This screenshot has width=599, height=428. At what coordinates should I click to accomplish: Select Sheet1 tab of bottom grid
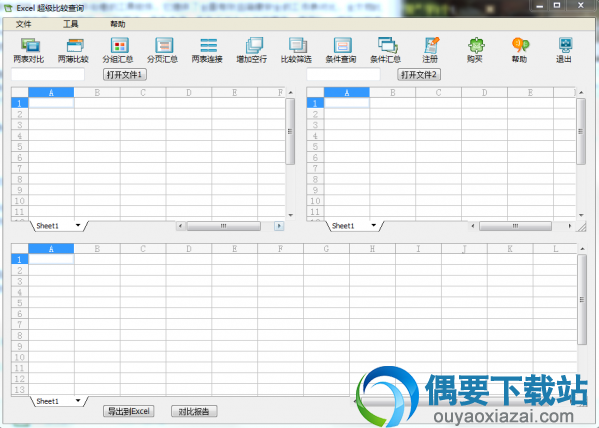point(48,401)
